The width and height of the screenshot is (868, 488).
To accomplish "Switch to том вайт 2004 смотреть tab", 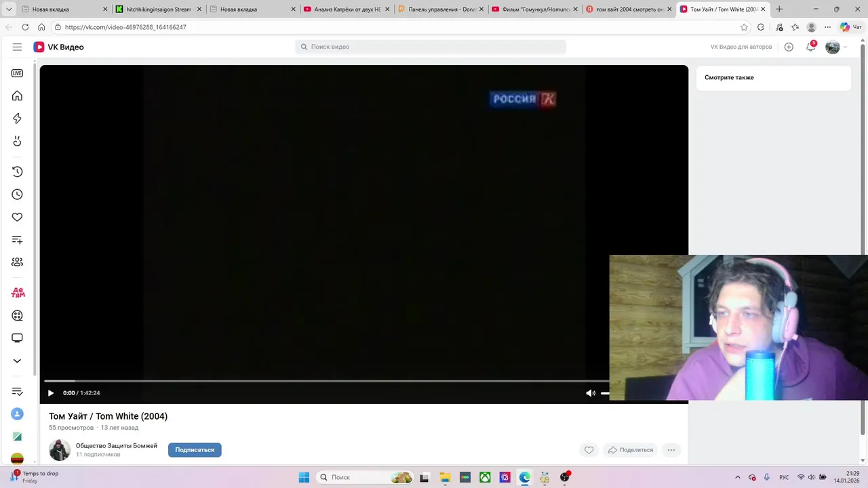I will click(x=628, y=9).
